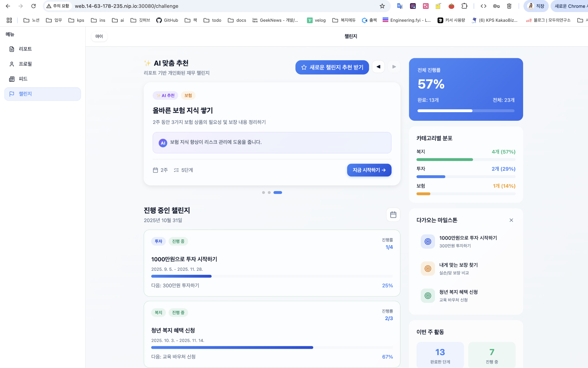Viewport: 588px width, 368px height.
Task: Open the 커서 사용량 bookmark
Action: tap(451, 20)
